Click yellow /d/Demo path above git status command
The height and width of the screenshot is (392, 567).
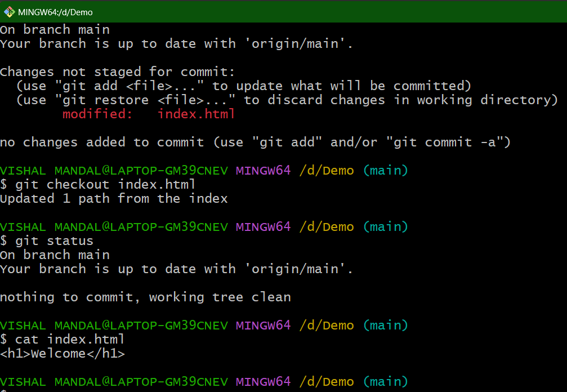327,227
